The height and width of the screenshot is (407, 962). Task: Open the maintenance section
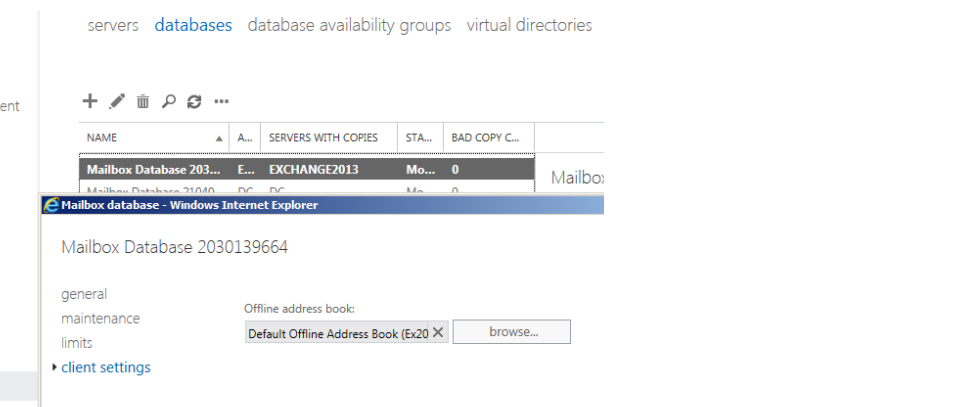[x=100, y=318]
